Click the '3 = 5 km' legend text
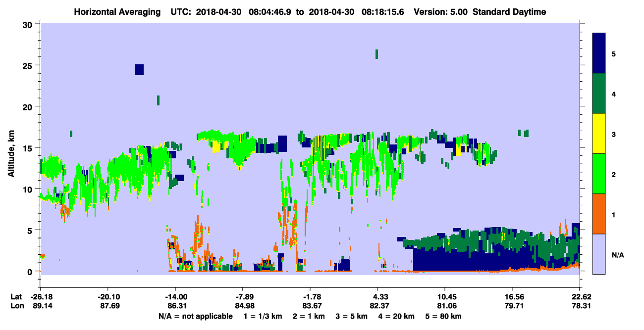The image size is (644, 330). (351, 316)
